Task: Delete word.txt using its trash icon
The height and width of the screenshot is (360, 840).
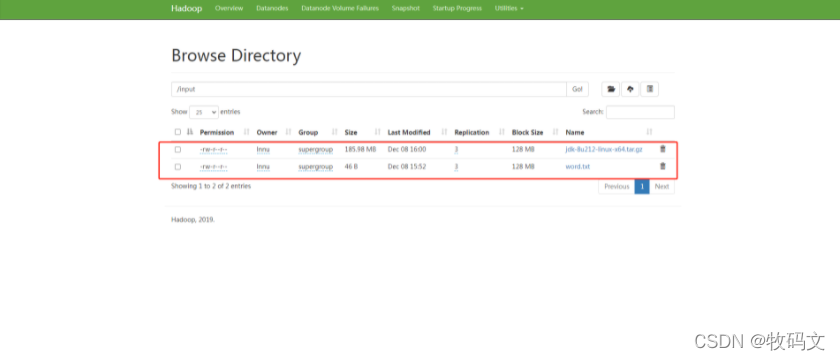Action: [663, 167]
